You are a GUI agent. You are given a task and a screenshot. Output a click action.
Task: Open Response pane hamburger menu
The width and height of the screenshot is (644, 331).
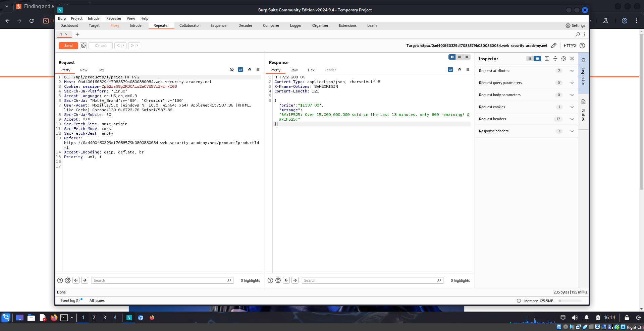pyautogui.click(x=468, y=69)
